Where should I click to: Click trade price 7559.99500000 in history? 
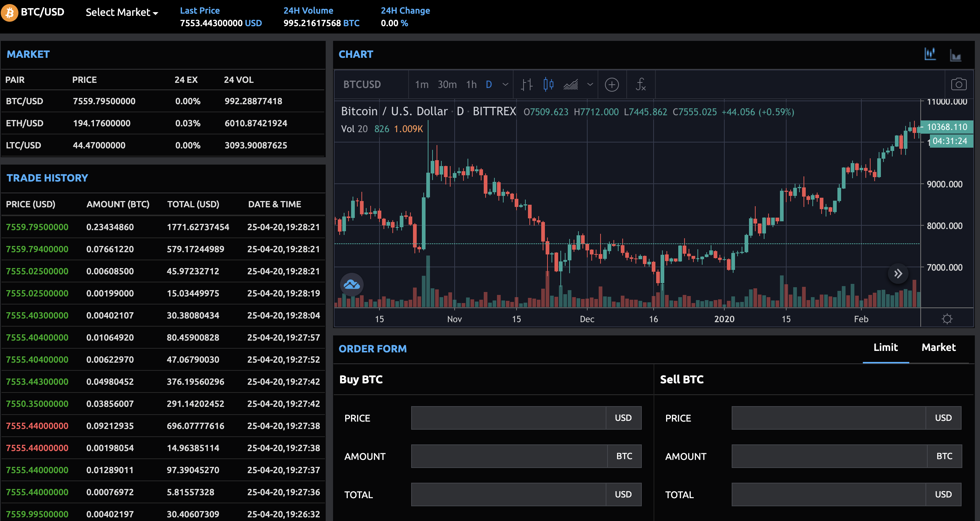coord(37,514)
